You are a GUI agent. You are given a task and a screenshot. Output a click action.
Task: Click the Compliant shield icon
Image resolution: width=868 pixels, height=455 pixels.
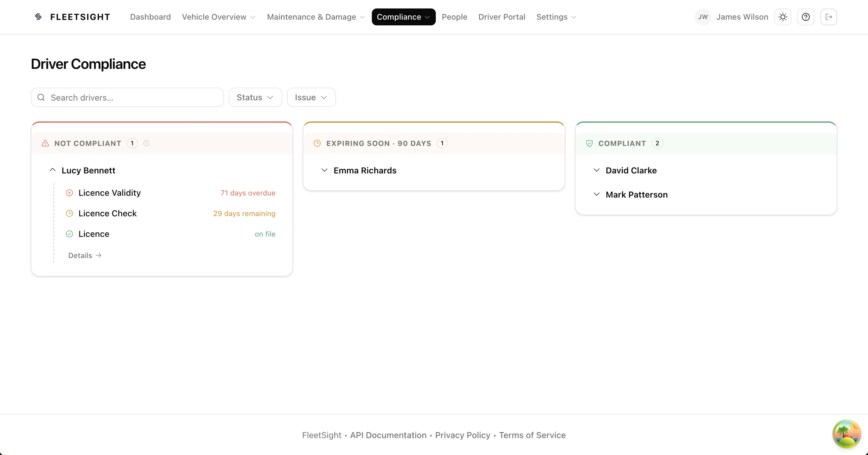pyautogui.click(x=589, y=143)
